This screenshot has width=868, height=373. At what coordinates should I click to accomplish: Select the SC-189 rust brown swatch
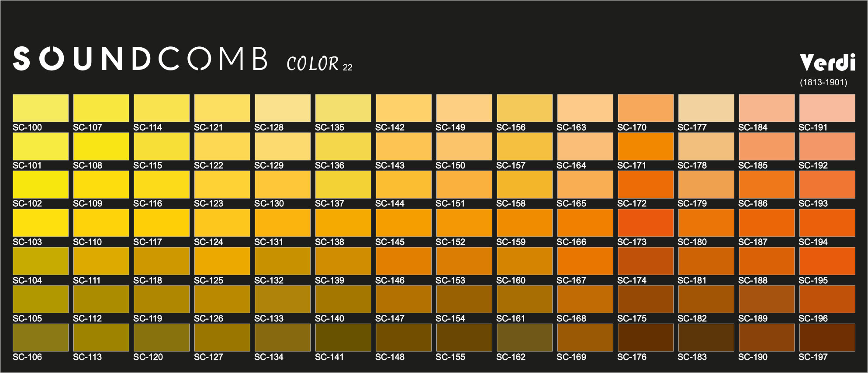coord(767,299)
